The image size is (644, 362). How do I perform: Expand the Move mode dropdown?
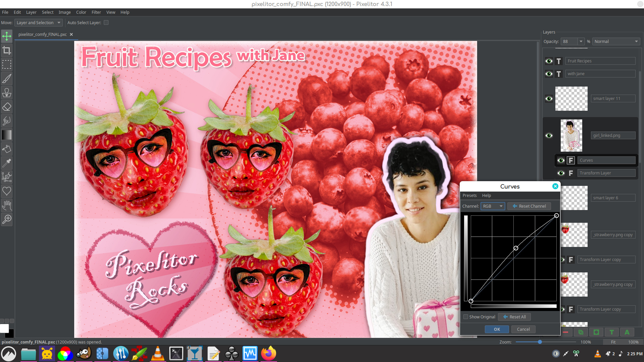pos(39,23)
